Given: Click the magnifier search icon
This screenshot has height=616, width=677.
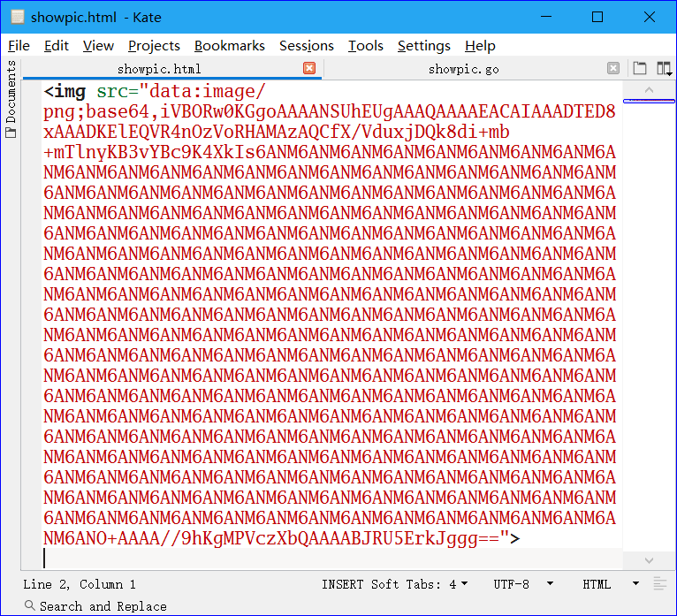Looking at the screenshot, I should [29, 605].
